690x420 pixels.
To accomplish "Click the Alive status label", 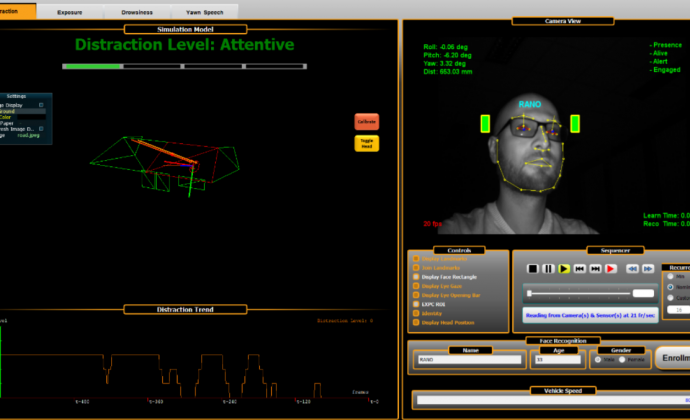I will (x=658, y=53).
